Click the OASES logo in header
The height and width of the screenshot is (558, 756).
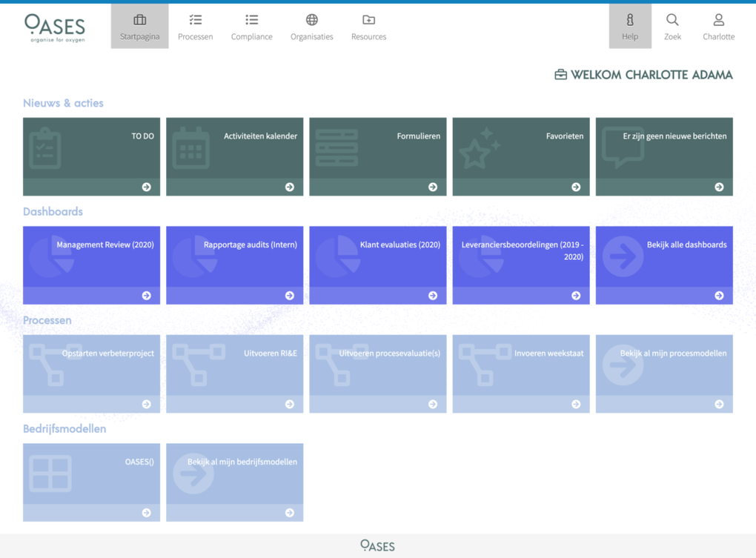pyautogui.click(x=55, y=28)
